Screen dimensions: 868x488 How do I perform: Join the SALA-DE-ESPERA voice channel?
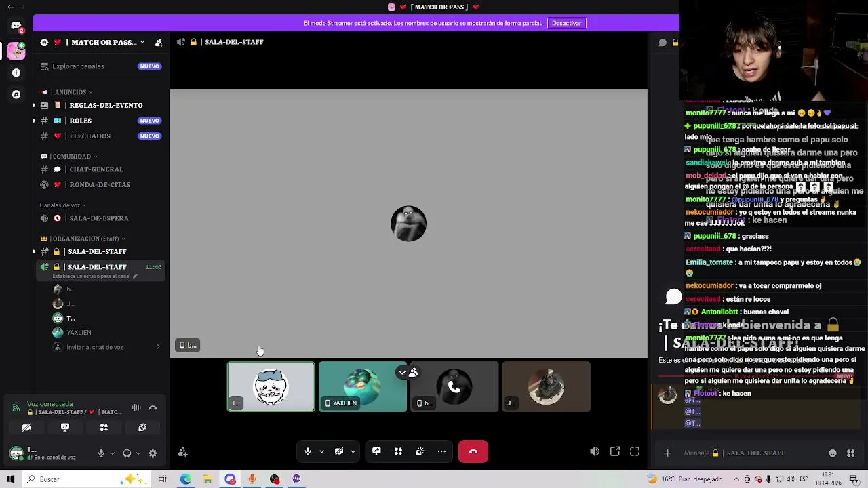coord(99,218)
